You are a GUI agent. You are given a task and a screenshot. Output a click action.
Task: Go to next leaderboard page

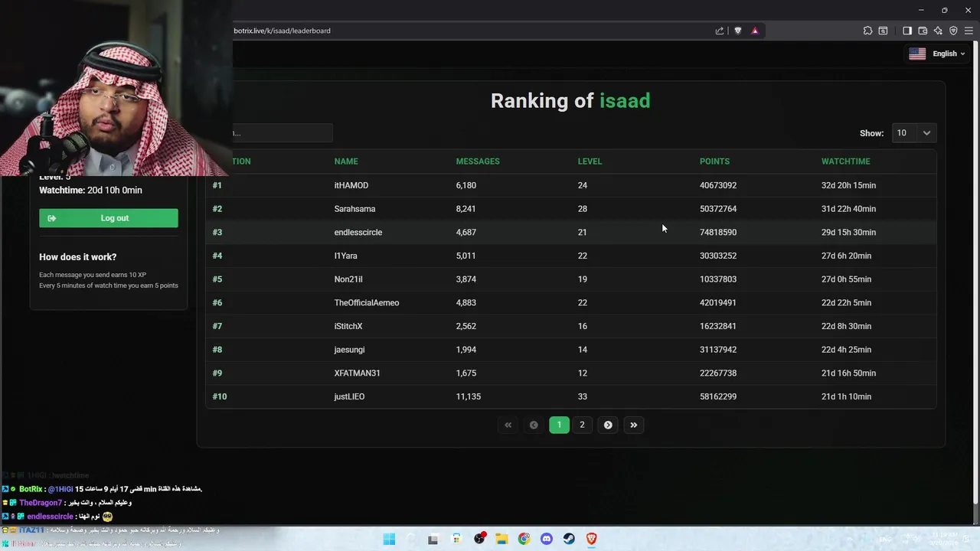(608, 425)
